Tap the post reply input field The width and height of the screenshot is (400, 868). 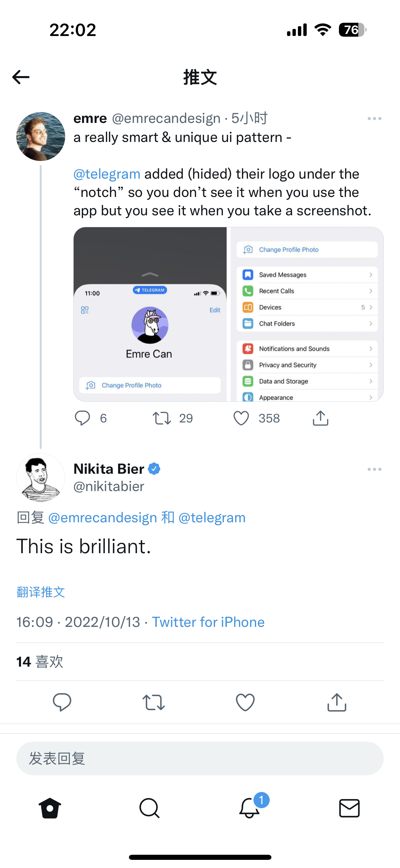pos(200,758)
